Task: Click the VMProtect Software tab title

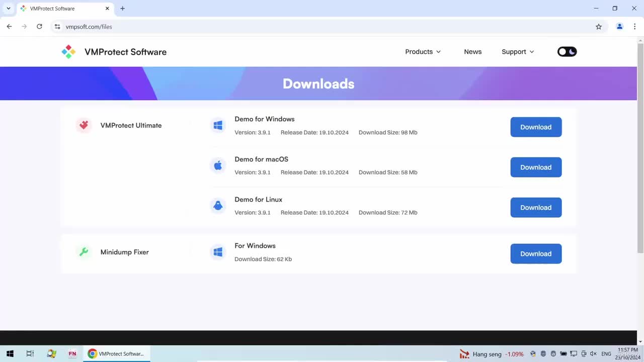Action: (x=52, y=9)
